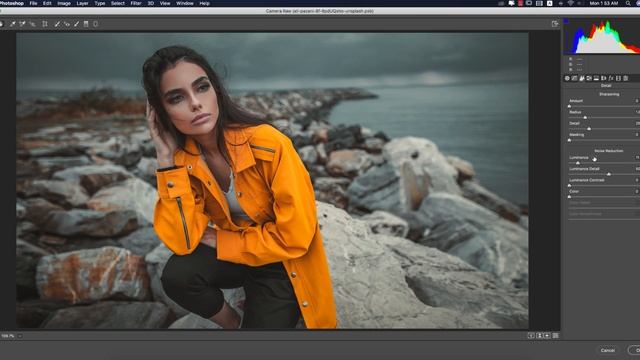Open the Layer menu
Screen dimensions: 640x360
click(82, 3)
